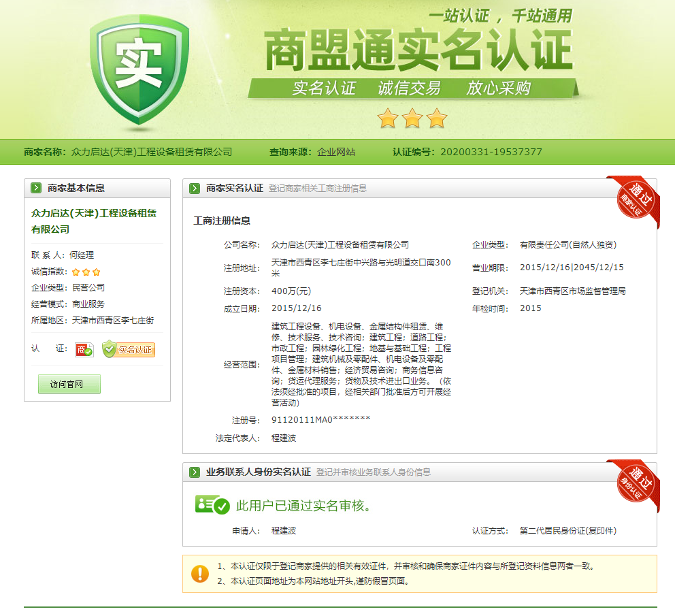Click the 登记商家相关工商注册信息 subtitle
Image resolution: width=675 pixels, height=616 pixels.
click(x=318, y=189)
